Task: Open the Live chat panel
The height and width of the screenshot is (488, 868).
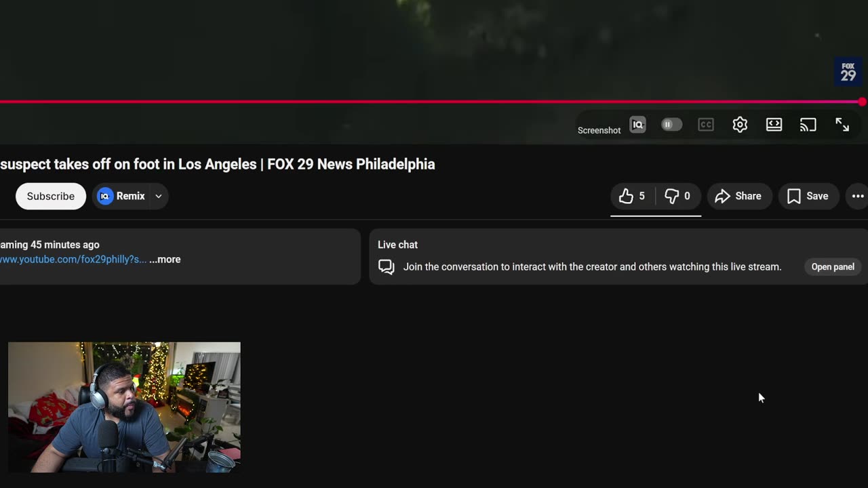Action: (833, 266)
